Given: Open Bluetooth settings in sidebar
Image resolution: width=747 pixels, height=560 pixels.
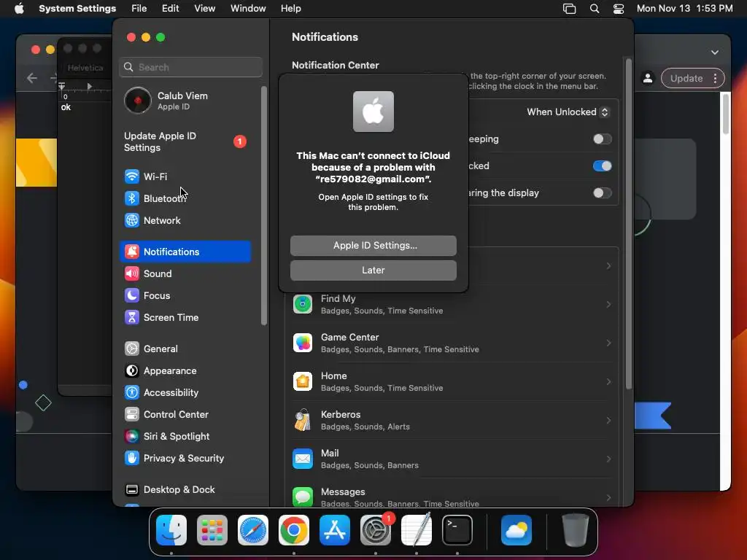Looking at the screenshot, I should coord(185,198).
